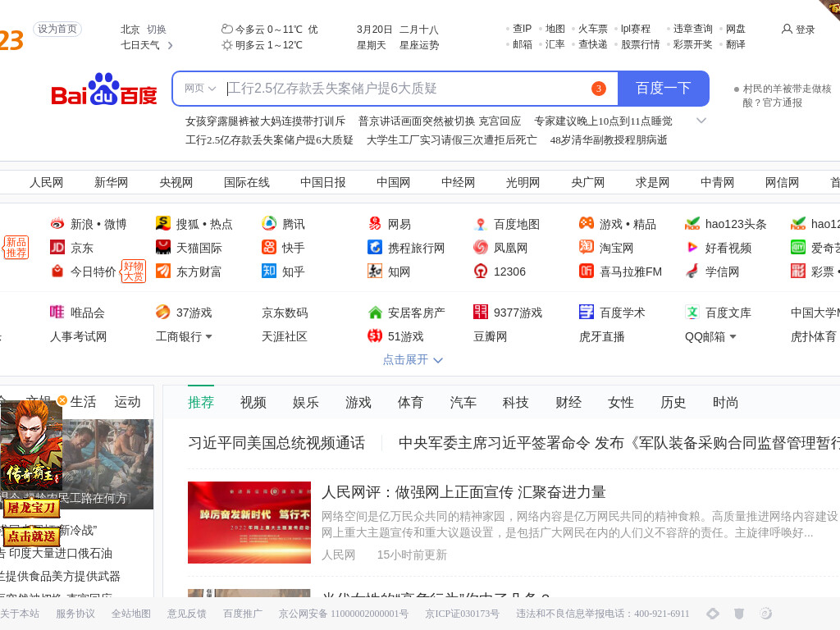Open the 科技 tab
Image resolution: width=840 pixels, height=630 pixels.
point(516,402)
